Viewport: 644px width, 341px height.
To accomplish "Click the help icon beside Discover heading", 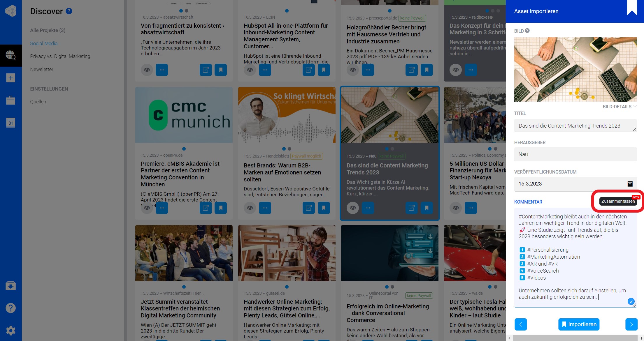I will click(x=69, y=11).
